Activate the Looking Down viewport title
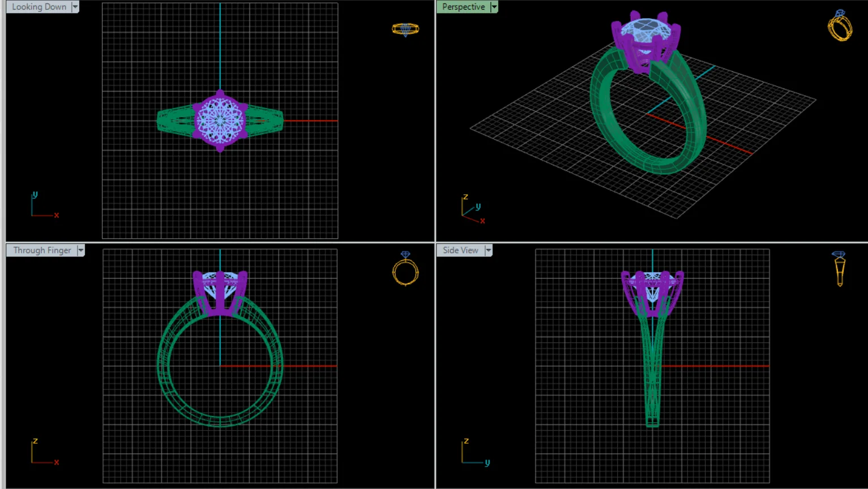The width and height of the screenshot is (868, 489). (x=39, y=7)
